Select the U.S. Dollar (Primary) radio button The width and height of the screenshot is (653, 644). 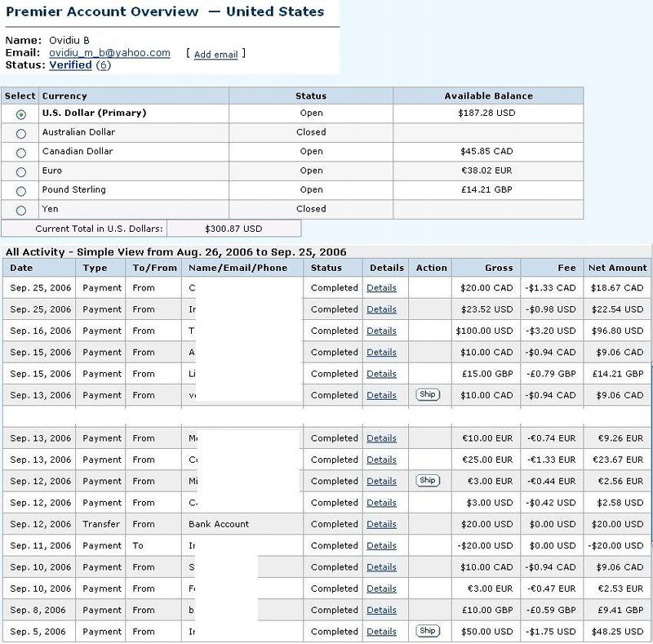point(21,114)
